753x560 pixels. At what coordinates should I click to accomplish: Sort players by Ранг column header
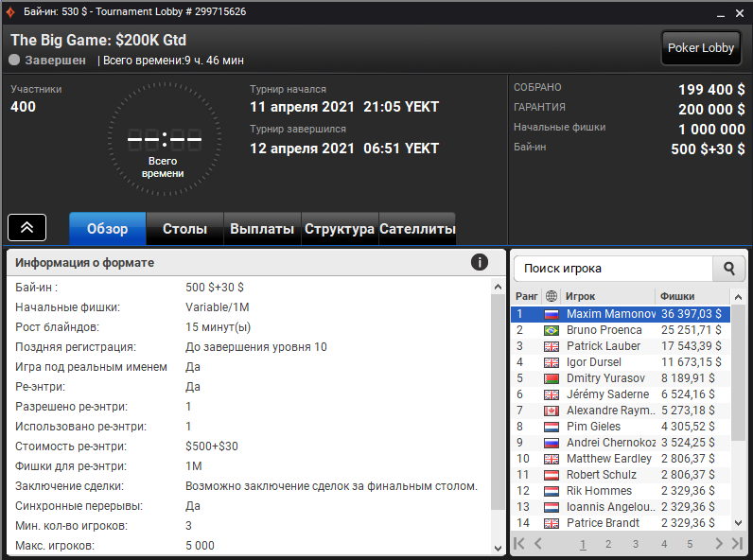[526, 296]
